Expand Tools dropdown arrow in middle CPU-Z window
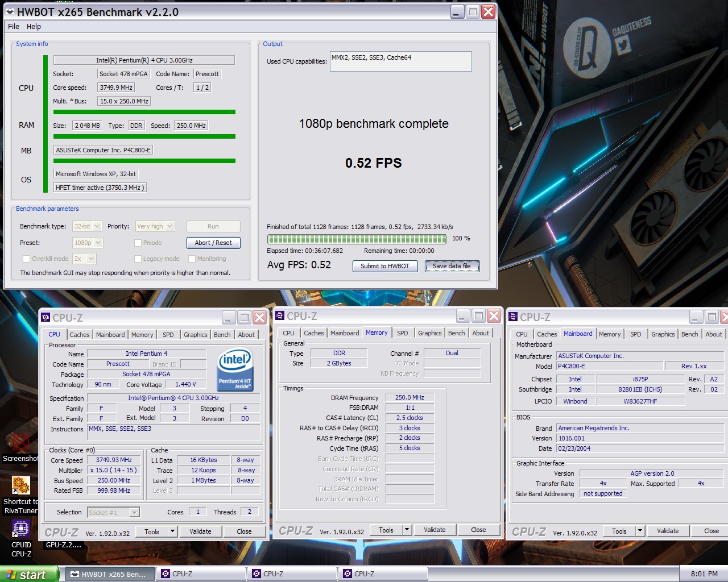Screen dimensions: 728x582 [407, 530]
